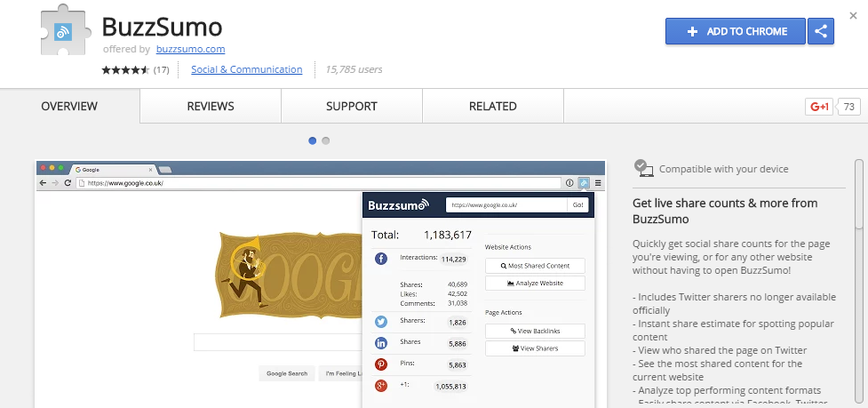This screenshot has width=868, height=408.
Task: Click the Google+ icon in the share counts
Action: click(381, 386)
